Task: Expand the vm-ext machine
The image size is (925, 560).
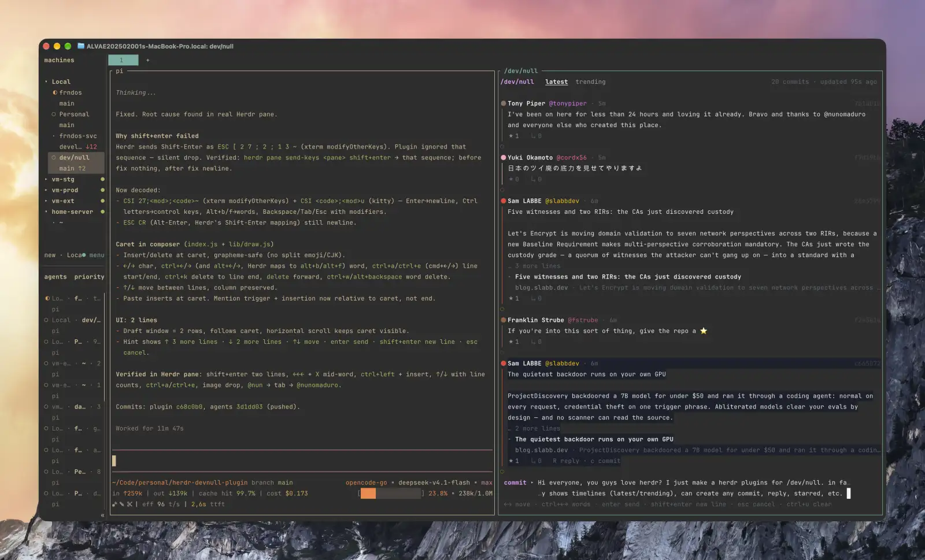Action: [46, 201]
